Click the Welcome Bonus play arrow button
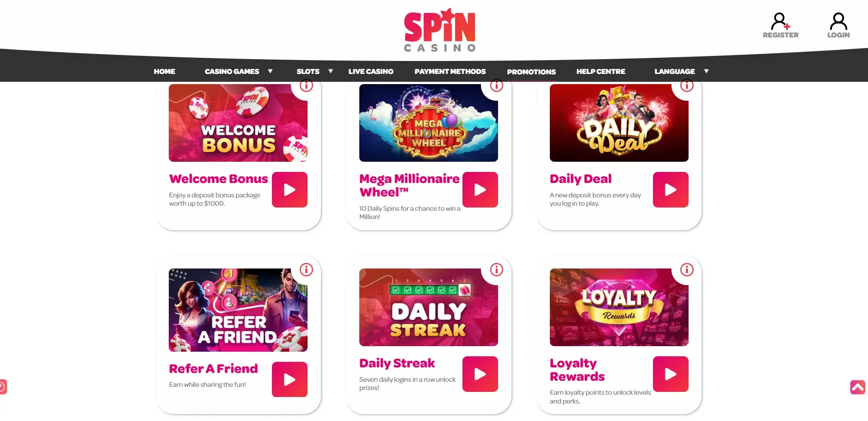The image size is (868, 421). 289,189
